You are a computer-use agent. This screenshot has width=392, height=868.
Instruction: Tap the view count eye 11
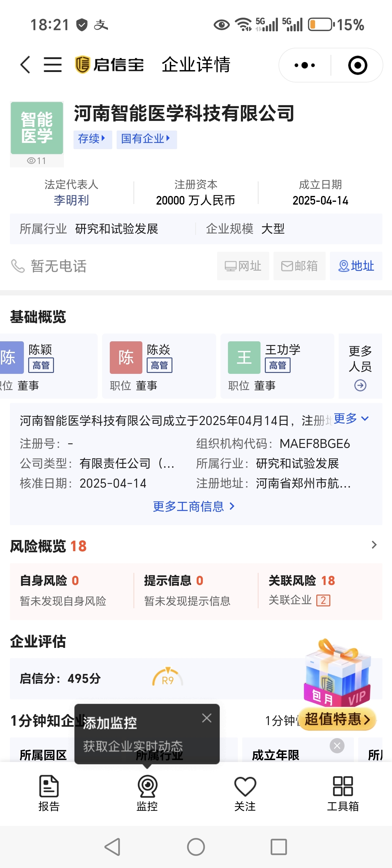coord(37,161)
